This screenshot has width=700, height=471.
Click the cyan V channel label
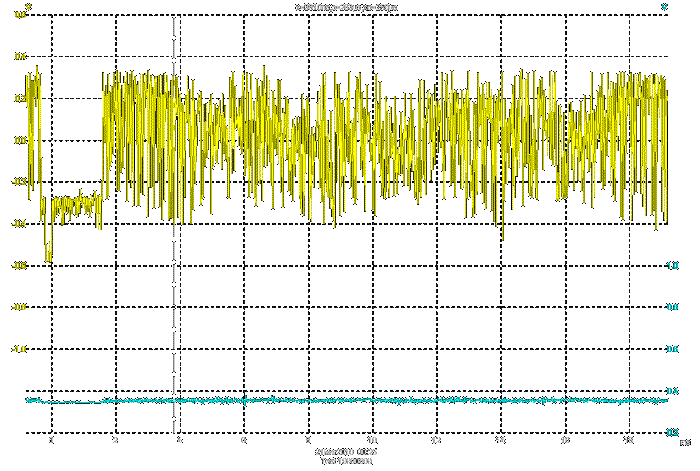pyautogui.click(x=664, y=7)
